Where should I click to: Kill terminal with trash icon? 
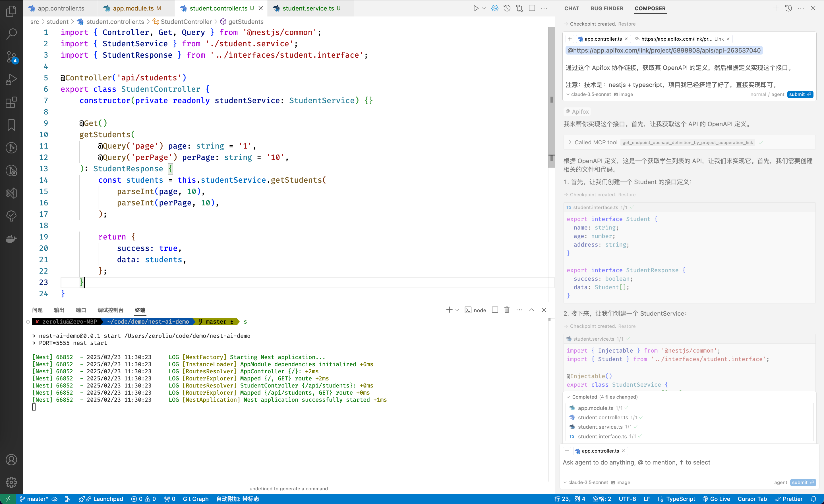point(507,310)
